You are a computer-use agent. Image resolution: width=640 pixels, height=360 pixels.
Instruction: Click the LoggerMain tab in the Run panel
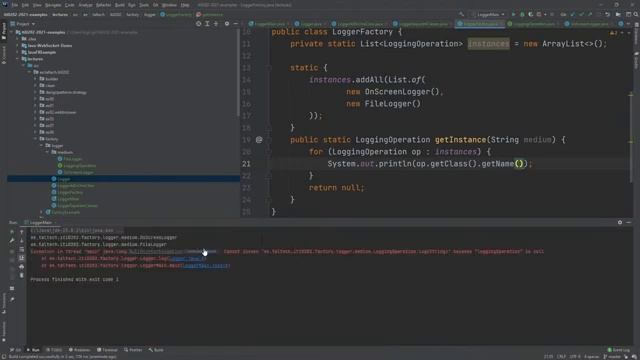[x=40, y=222]
